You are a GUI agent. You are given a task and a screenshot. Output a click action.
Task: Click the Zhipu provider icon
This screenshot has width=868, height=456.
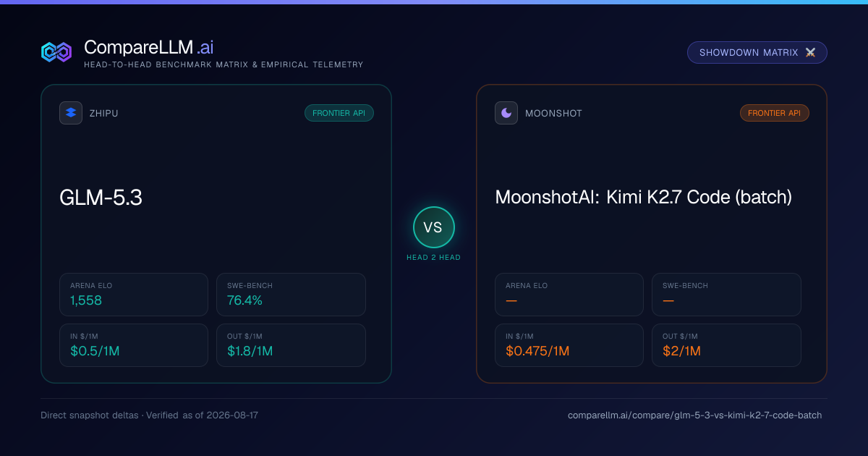(71, 113)
